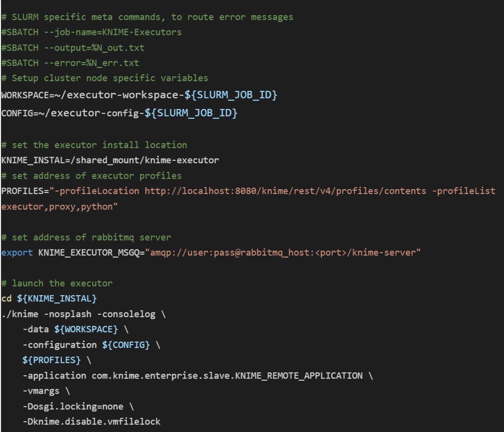Image resolution: width=504 pixels, height=432 pixels.
Task: Click the comment '# set address of rabbitmq server'
Action: click(x=86, y=237)
